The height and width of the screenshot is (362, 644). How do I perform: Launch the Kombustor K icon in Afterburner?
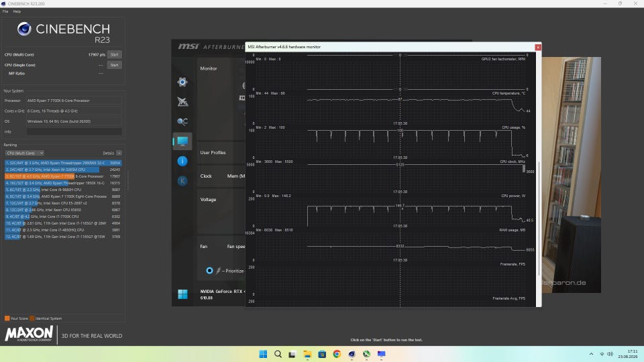182,180
